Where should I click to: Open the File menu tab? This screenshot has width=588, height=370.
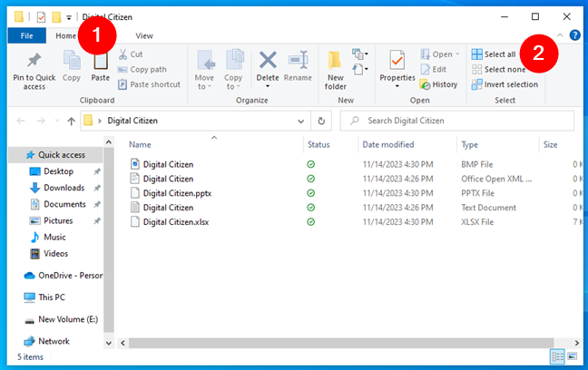[26, 35]
